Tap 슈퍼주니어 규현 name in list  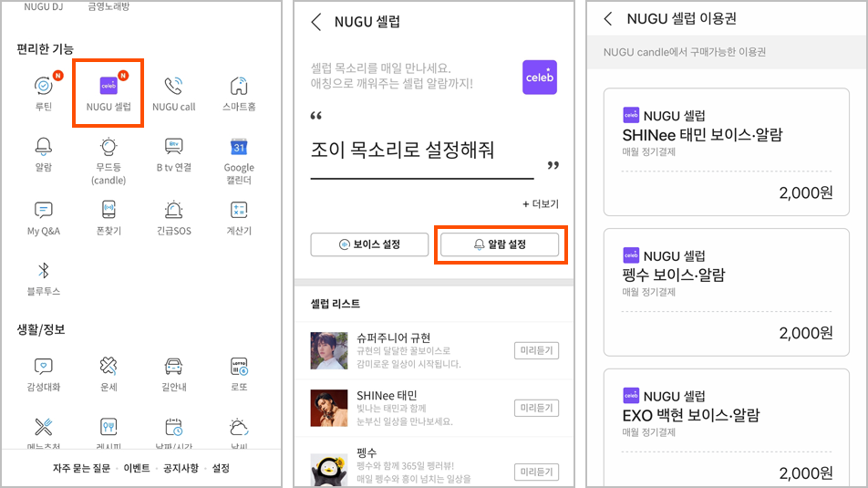(x=394, y=337)
